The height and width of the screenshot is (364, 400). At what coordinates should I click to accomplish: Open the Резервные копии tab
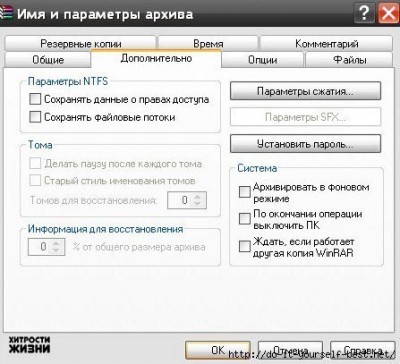(81, 43)
